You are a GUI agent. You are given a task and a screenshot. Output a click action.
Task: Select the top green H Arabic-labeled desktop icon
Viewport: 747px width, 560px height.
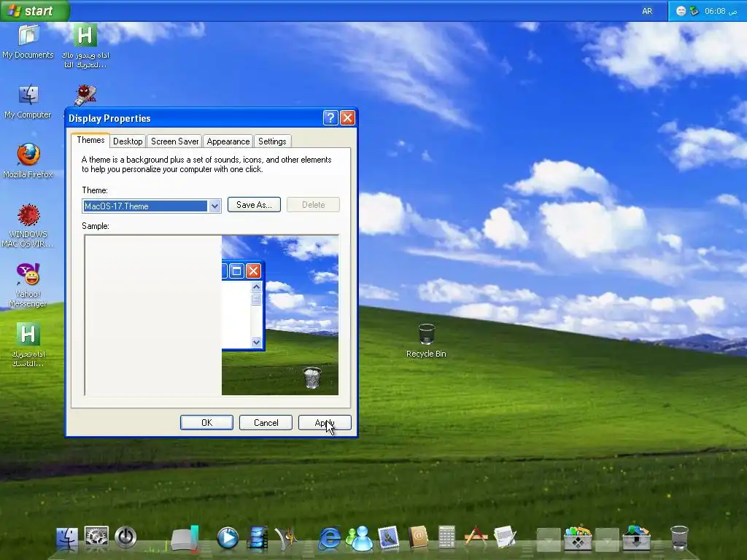[85, 46]
